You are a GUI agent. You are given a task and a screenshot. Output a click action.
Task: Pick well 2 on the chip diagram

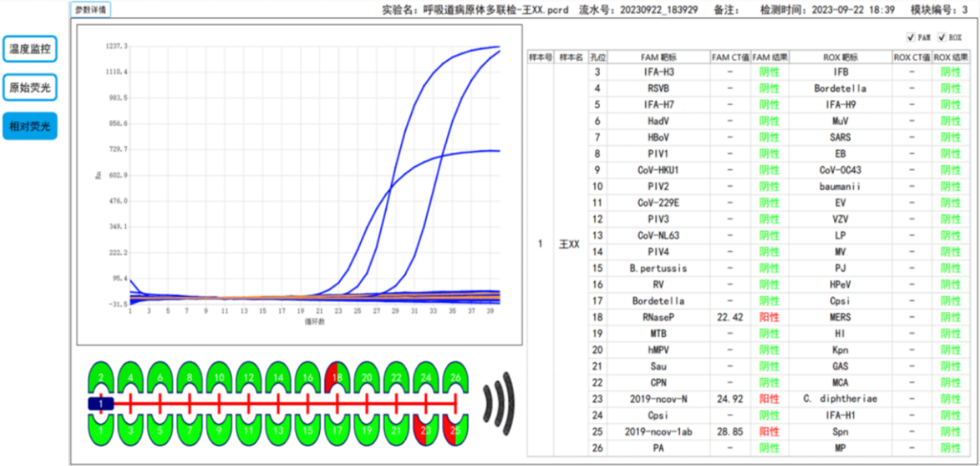pyautogui.click(x=100, y=377)
